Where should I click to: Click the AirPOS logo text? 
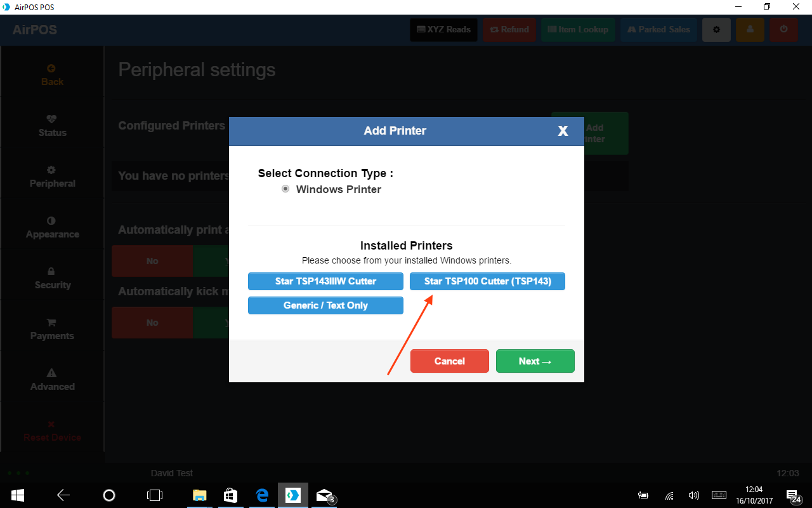(x=35, y=30)
